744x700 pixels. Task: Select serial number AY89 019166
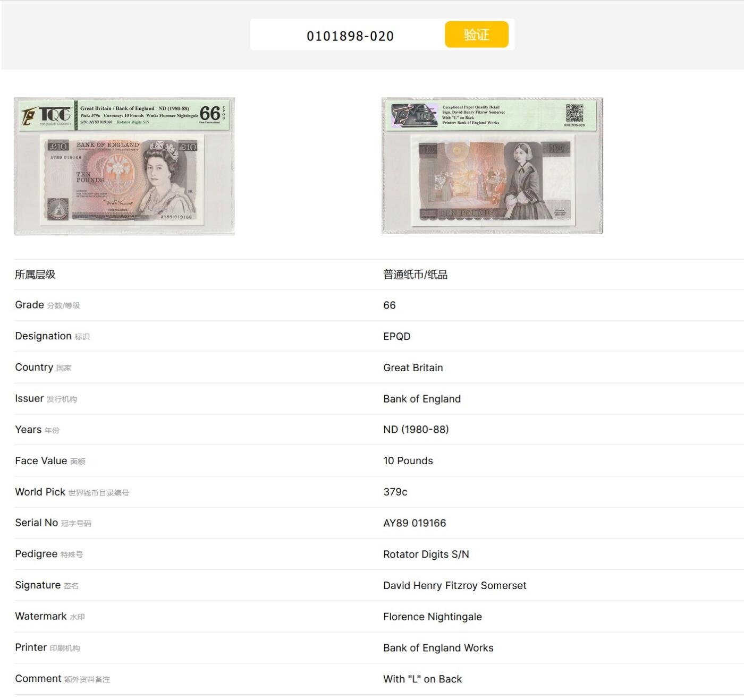415,523
